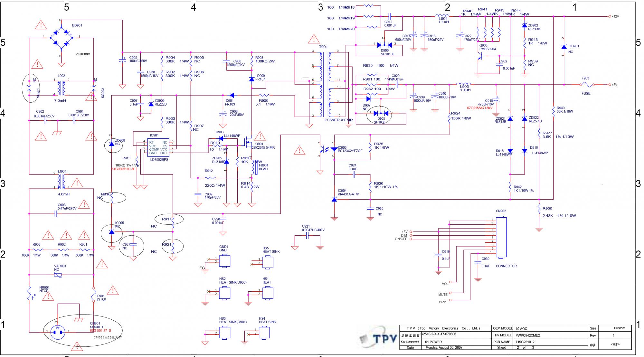
Task: Click the BD901 bridge rectifier symbol
Action: click(61, 38)
